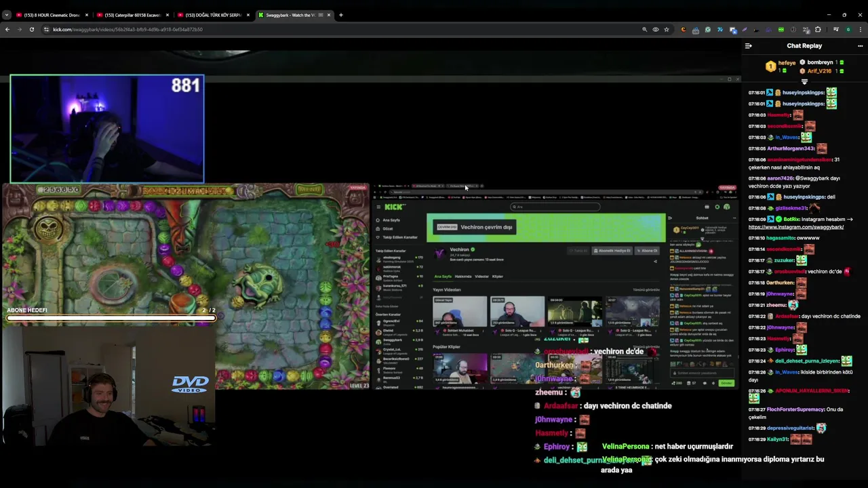Open Chat Replay three-dots options menu
The height and width of the screenshot is (488, 868).
860,46
